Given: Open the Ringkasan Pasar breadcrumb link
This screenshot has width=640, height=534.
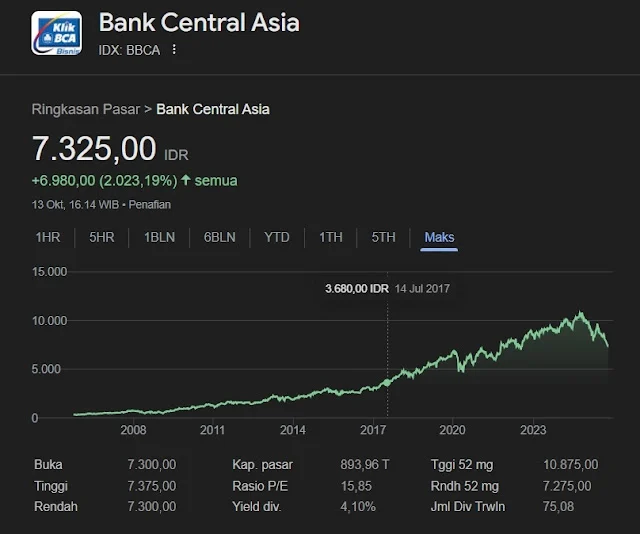Looking at the screenshot, I should (x=86, y=109).
